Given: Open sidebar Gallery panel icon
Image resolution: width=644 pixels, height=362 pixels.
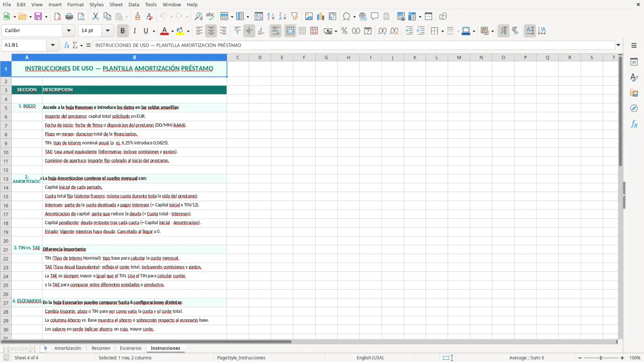Looking at the screenshot, I should click(634, 93).
